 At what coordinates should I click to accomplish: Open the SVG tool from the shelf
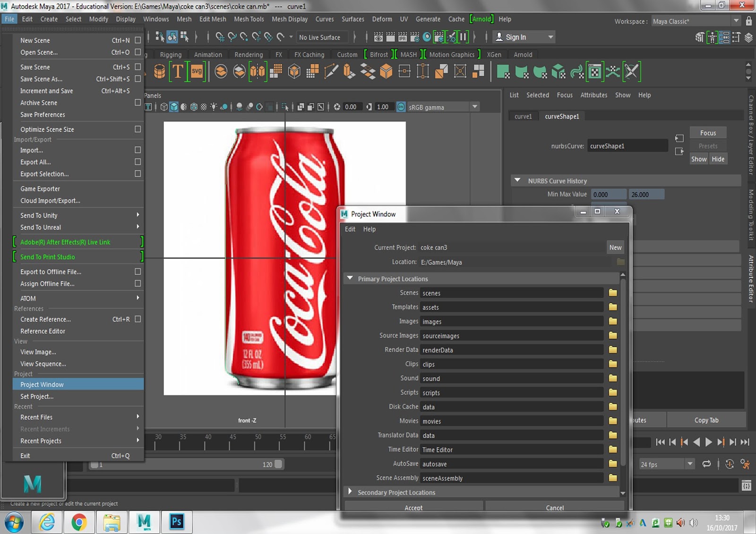(197, 72)
